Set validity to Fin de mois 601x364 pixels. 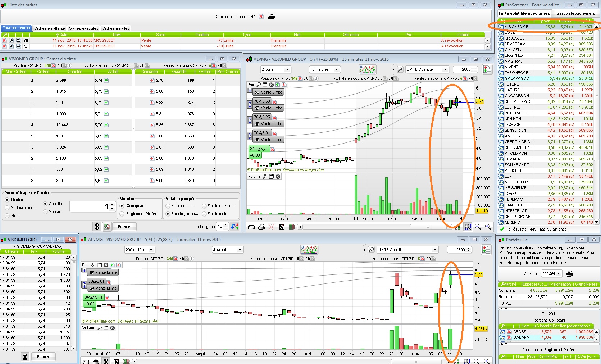(x=215, y=214)
